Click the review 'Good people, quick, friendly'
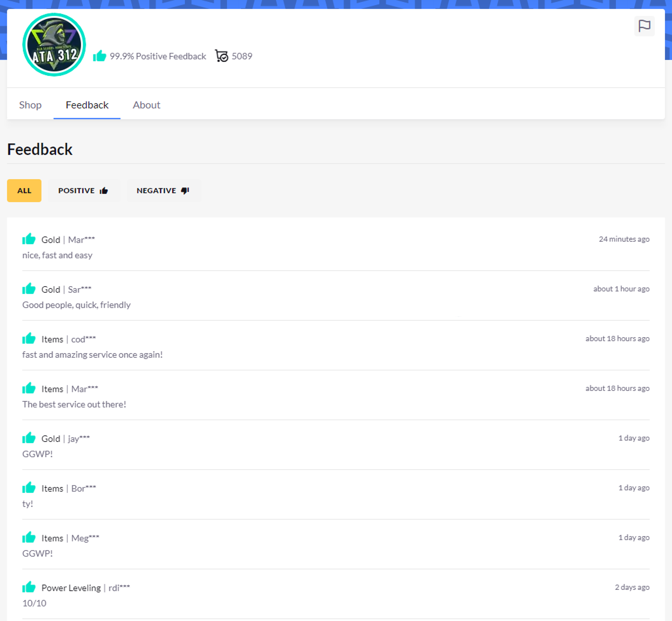672x621 pixels. (x=77, y=305)
